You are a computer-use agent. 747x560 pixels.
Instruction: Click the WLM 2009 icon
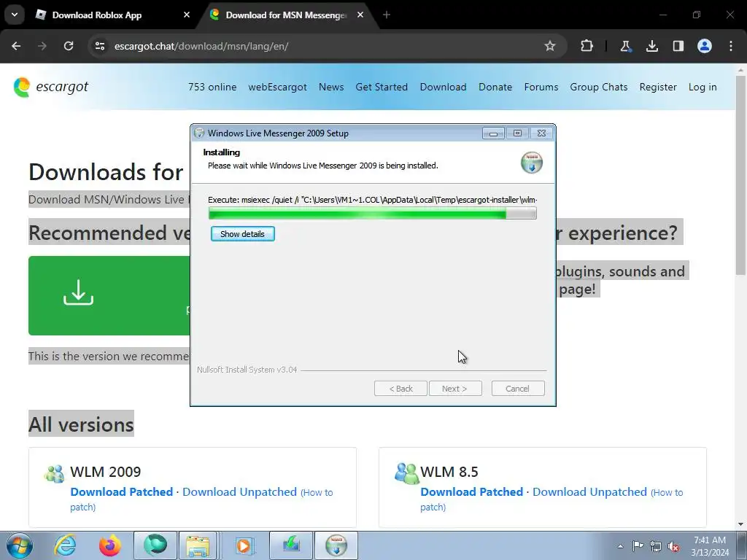(x=54, y=473)
